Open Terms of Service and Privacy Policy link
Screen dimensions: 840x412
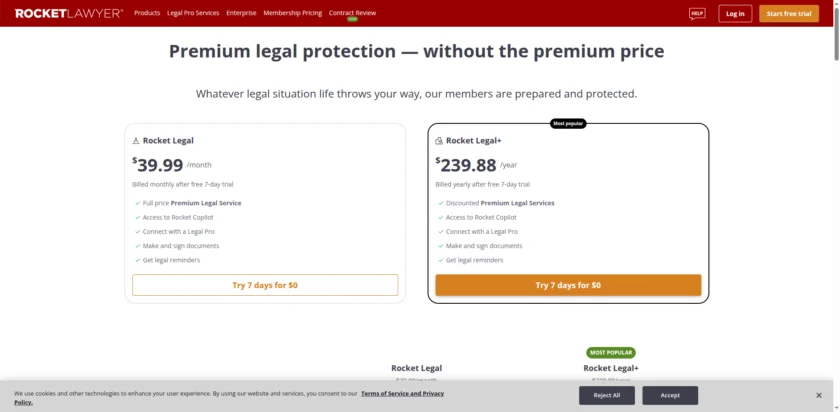pyautogui.click(x=402, y=394)
